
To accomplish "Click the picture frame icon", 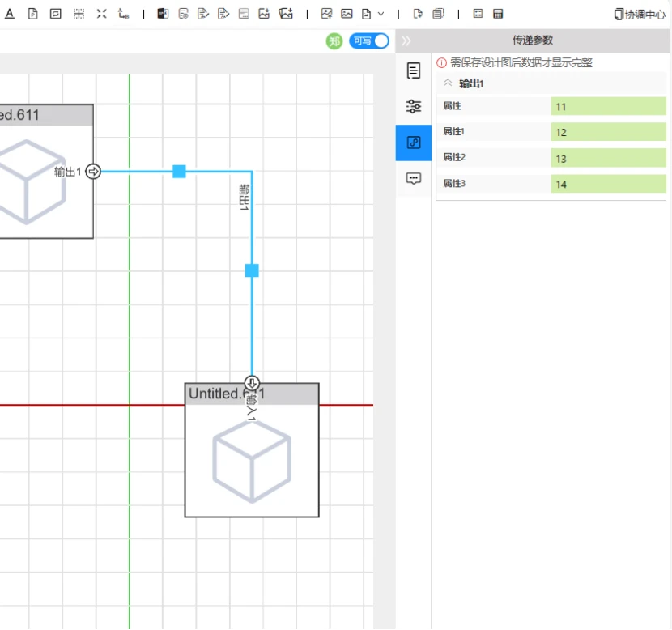I will 347,14.
